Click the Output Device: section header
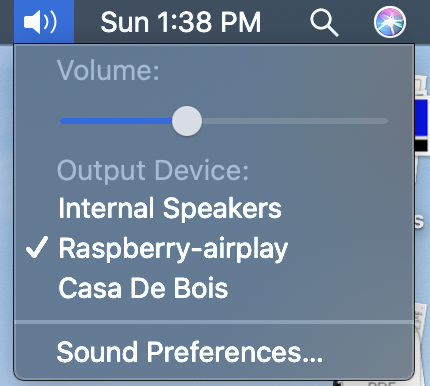Viewport: 430px width, 386px height. pos(153,170)
